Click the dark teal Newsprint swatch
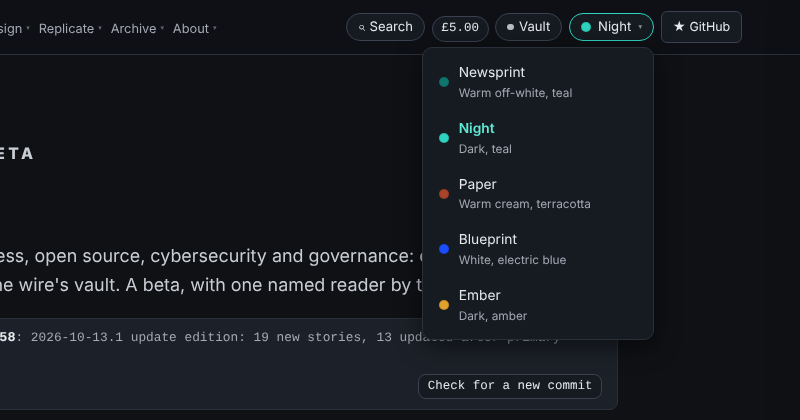Screen dimensions: 800x420 click(x=444, y=82)
